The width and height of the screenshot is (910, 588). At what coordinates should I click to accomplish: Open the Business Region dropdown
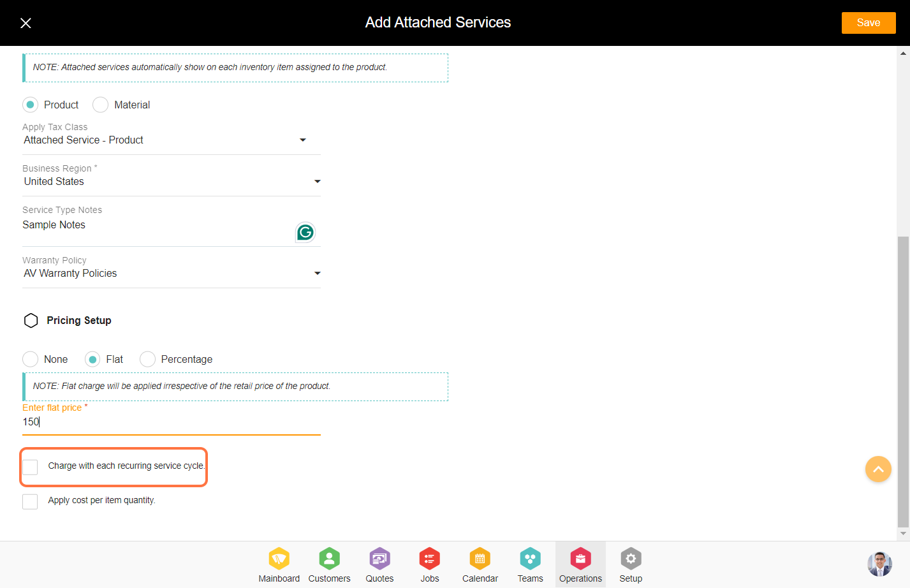(172, 182)
